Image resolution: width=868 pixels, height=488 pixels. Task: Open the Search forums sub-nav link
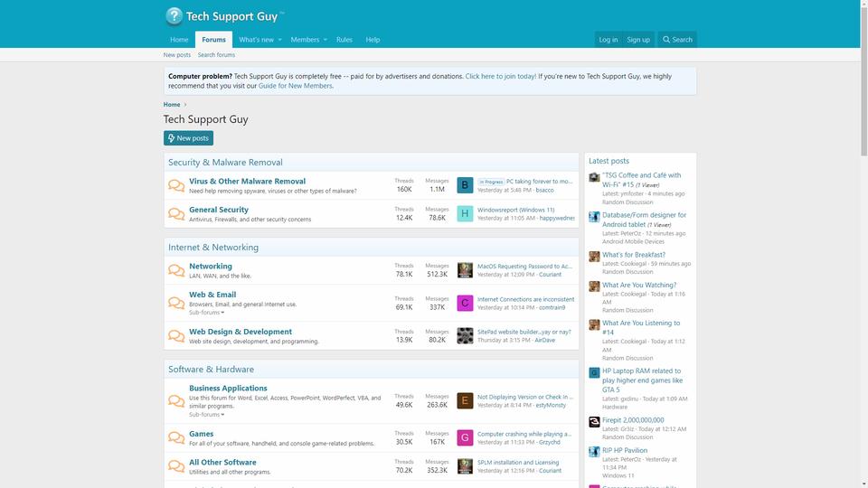click(216, 55)
